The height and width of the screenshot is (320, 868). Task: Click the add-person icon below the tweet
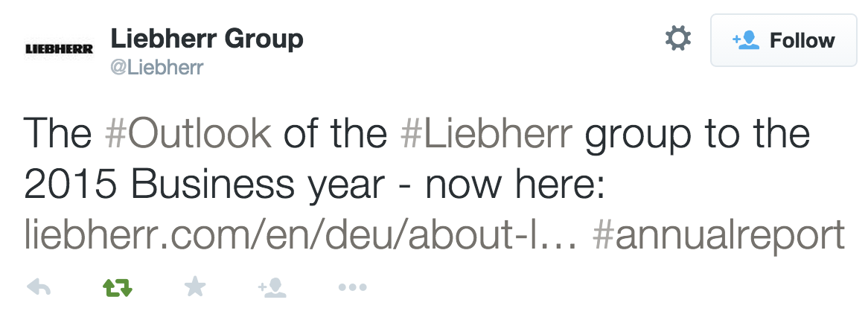(272, 288)
